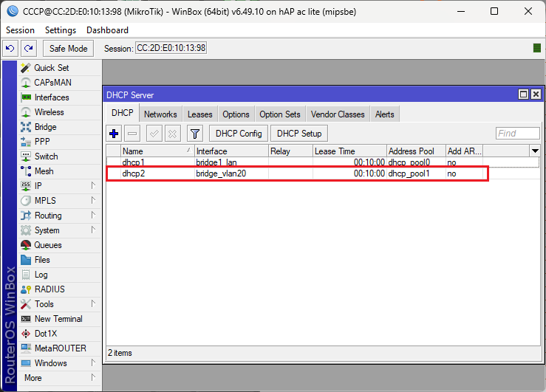Open CAPsMAN menu item

coord(59,83)
